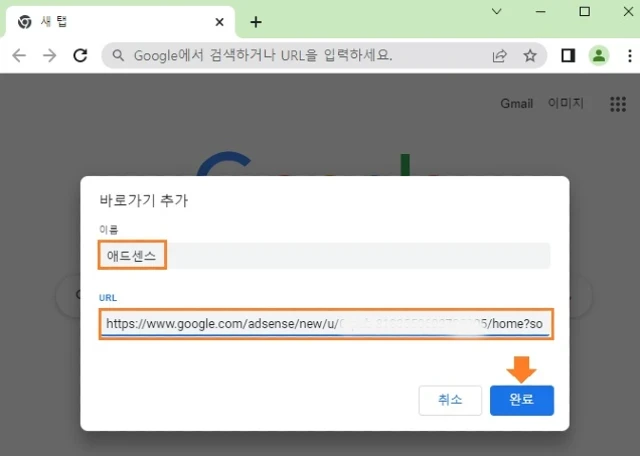Minimize the Chrome window
Screen dimensions: 640x456
[x=541, y=11]
